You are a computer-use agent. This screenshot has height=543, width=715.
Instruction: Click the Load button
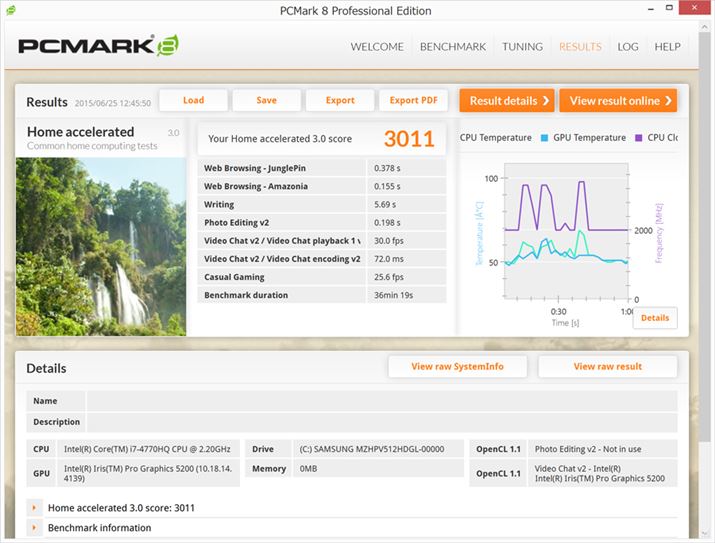pyautogui.click(x=193, y=100)
